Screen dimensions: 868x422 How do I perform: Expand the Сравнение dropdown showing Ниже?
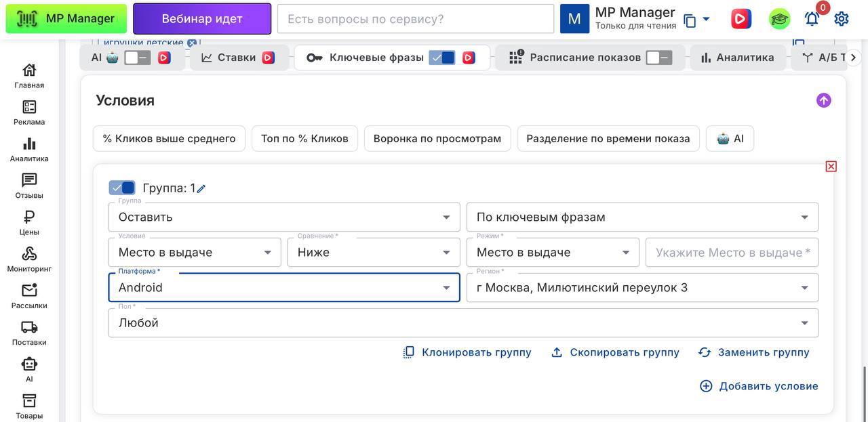pos(374,253)
